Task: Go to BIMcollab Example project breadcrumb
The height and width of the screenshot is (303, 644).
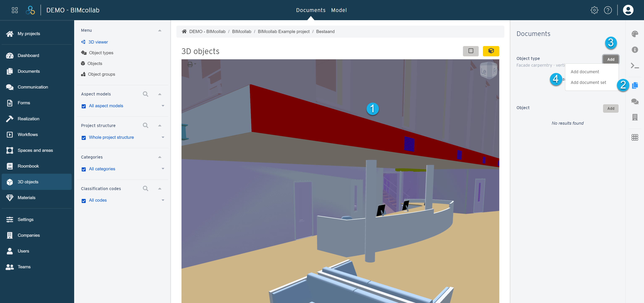Action: 284,32
